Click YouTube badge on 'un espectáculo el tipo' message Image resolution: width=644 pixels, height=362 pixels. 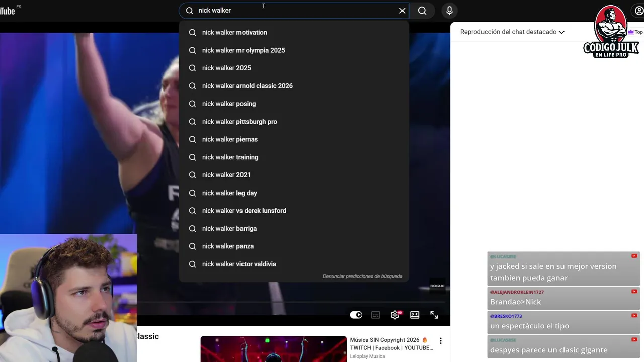point(634,315)
